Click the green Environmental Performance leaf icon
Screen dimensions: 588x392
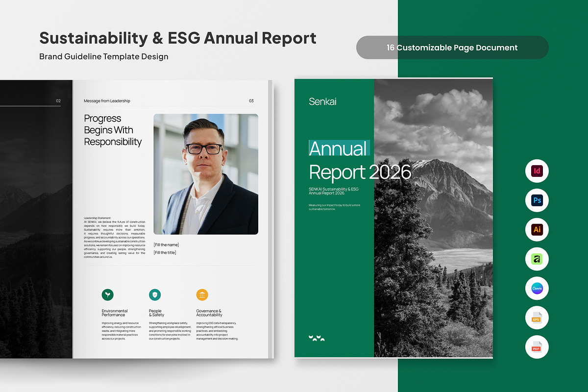click(x=108, y=294)
